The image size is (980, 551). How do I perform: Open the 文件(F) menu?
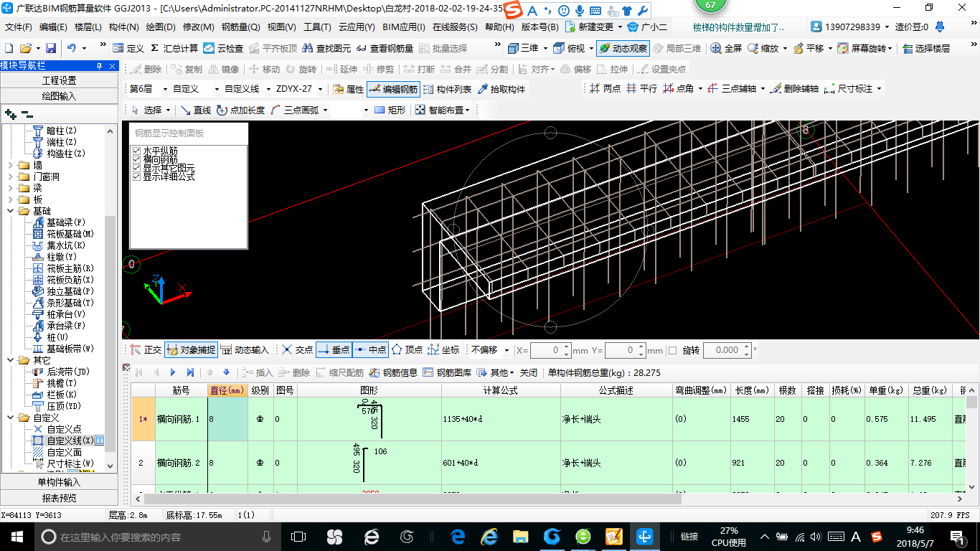[x=19, y=27]
